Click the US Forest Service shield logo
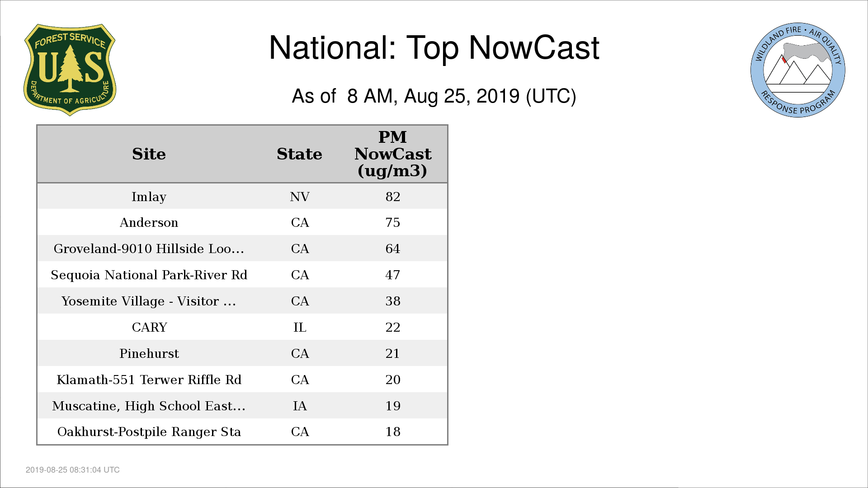 tap(70, 70)
